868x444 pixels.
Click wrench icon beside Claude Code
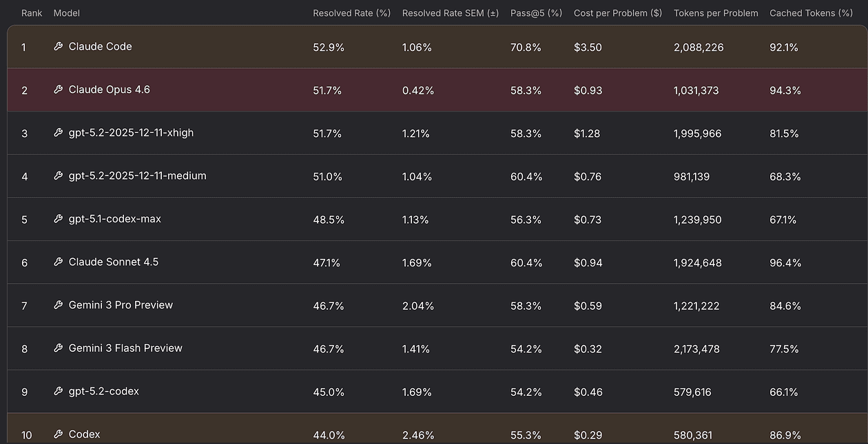59,47
